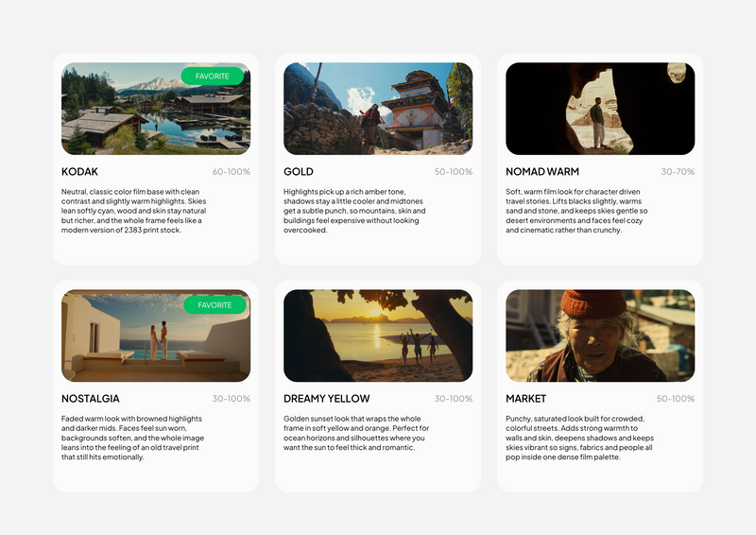Open the NOMAD WARM title
The height and width of the screenshot is (535, 756).
[542, 172]
